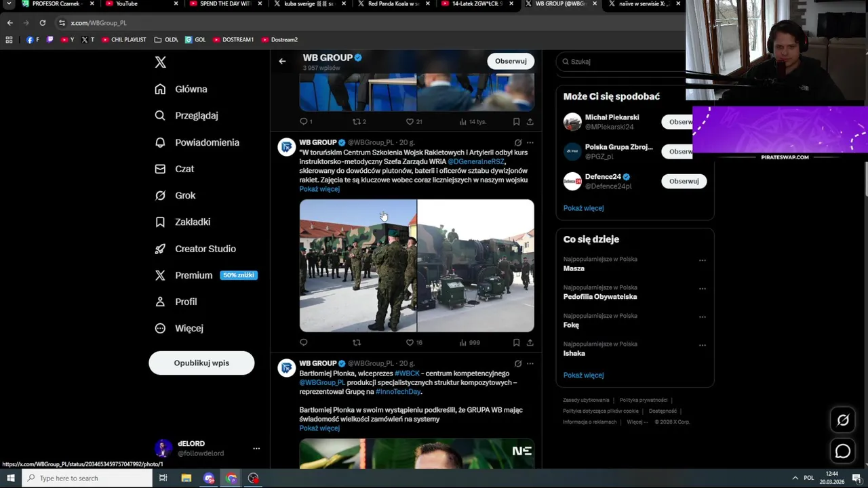
Task: Reply to the Toruń training post
Action: [x=303, y=342]
